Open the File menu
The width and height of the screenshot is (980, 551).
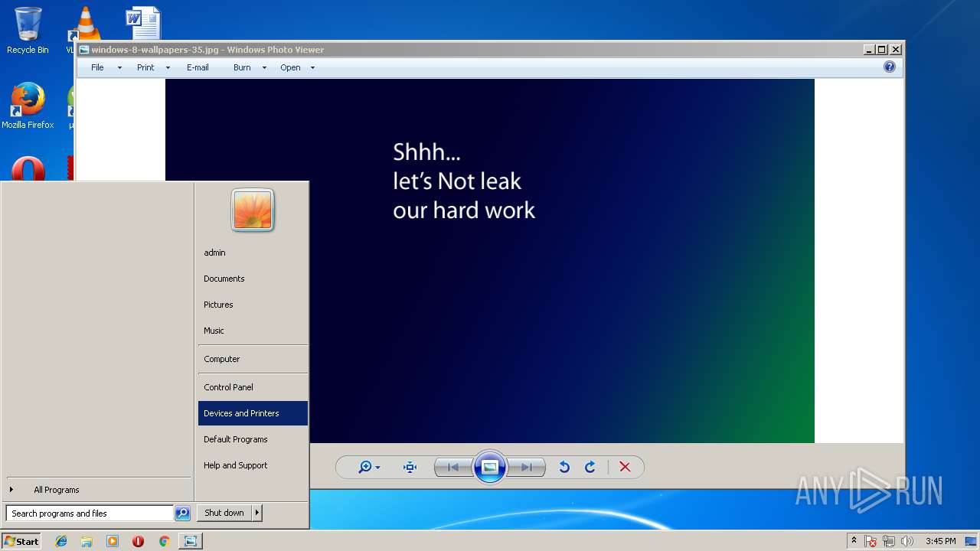click(97, 67)
